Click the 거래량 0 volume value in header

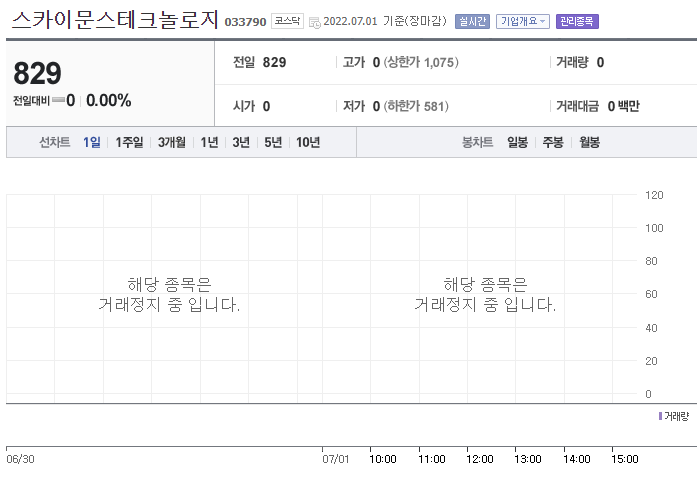coord(580,62)
